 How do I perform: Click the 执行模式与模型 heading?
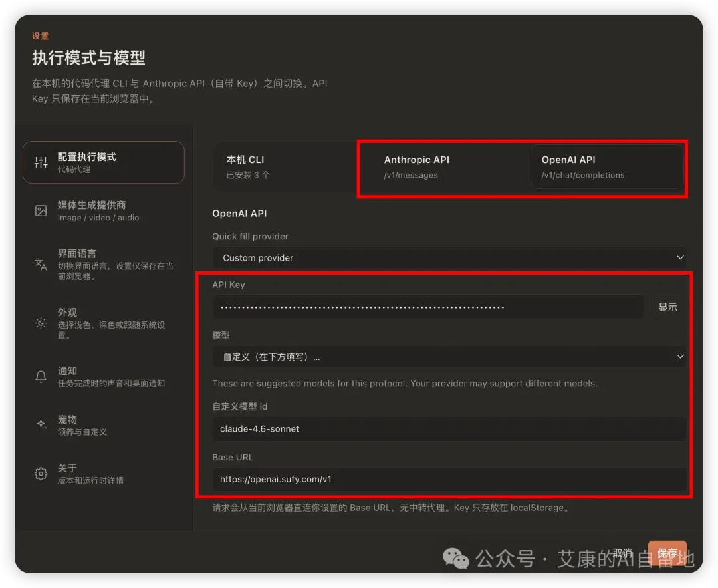[88, 58]
